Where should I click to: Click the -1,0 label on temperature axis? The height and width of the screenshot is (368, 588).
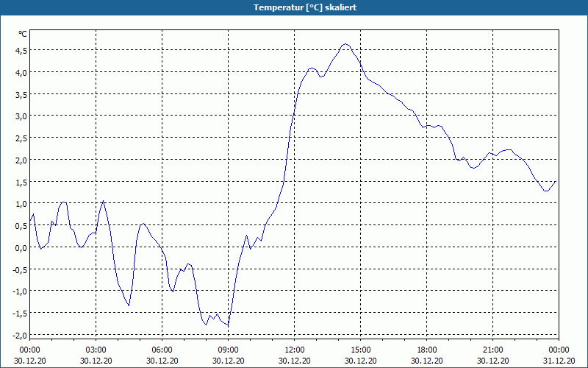point(20,291)
